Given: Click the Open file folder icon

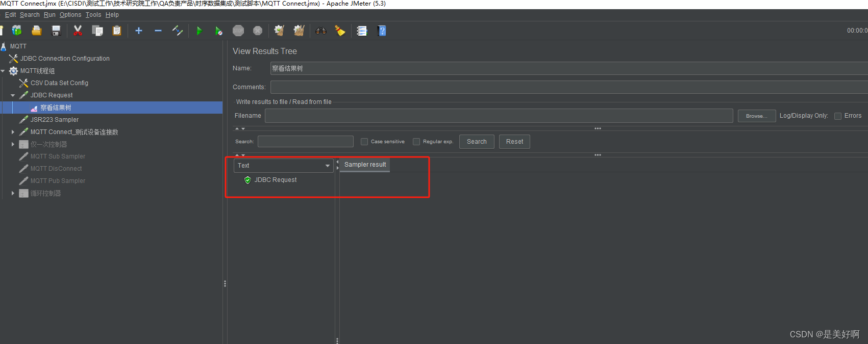Looking at the screenshot, I should (36, 31).
